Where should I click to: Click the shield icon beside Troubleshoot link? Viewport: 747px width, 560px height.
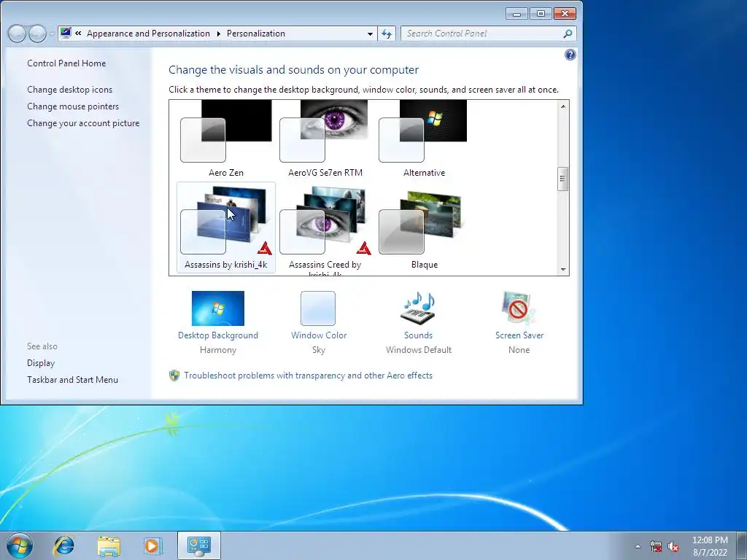click(x=174, y=376)
